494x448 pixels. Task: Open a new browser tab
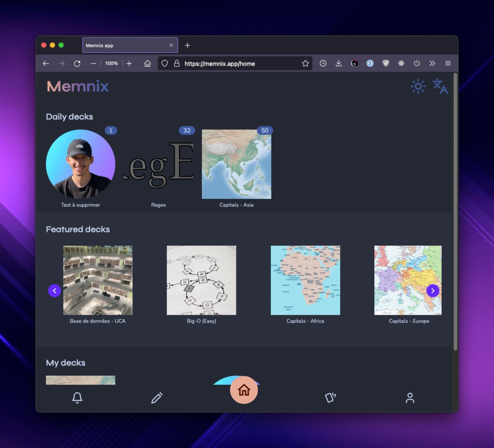click(x=187, y=45)
